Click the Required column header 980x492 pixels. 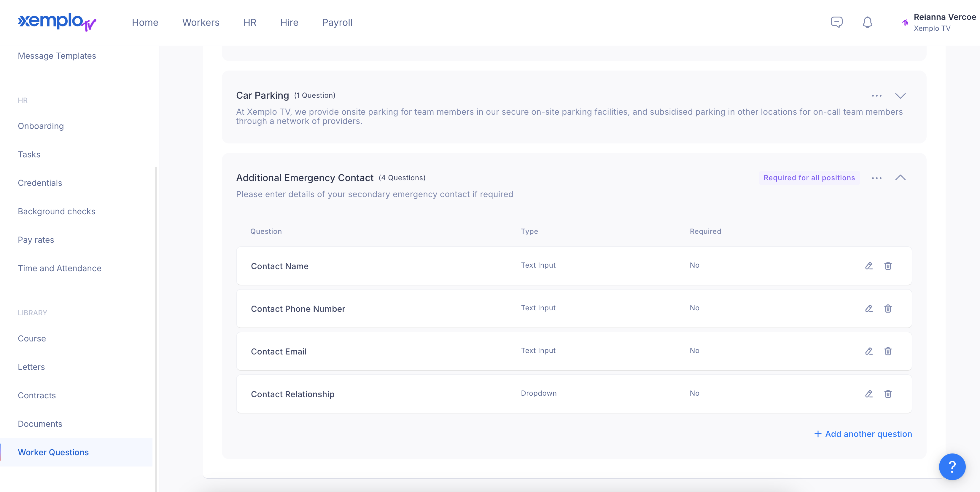(x=705, y=231)
